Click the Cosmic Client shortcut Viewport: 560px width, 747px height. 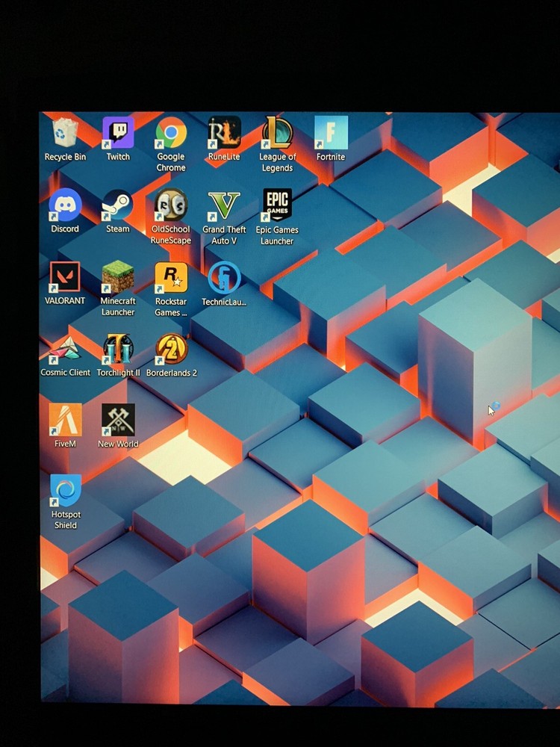point(65,349)
